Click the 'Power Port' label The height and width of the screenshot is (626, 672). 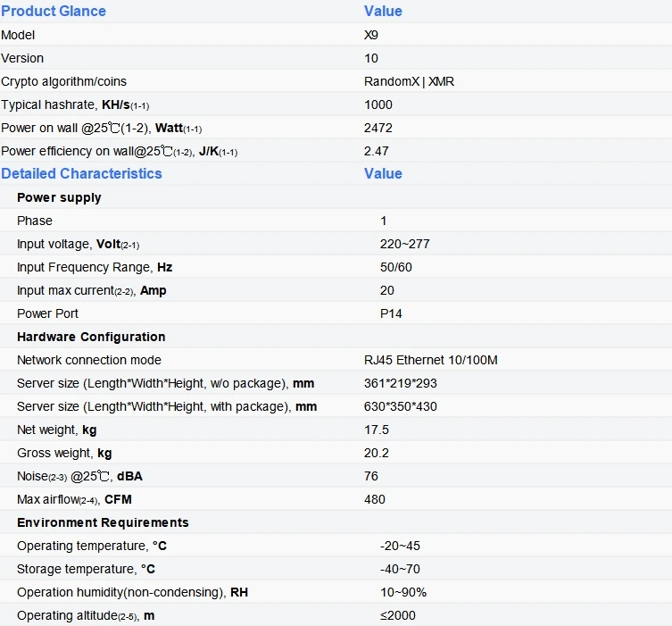pos(47,313)
